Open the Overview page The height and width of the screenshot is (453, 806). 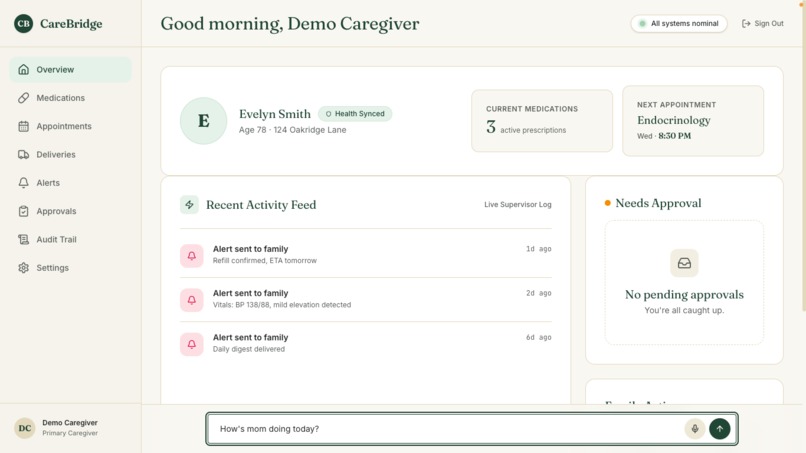pos(70,69)
